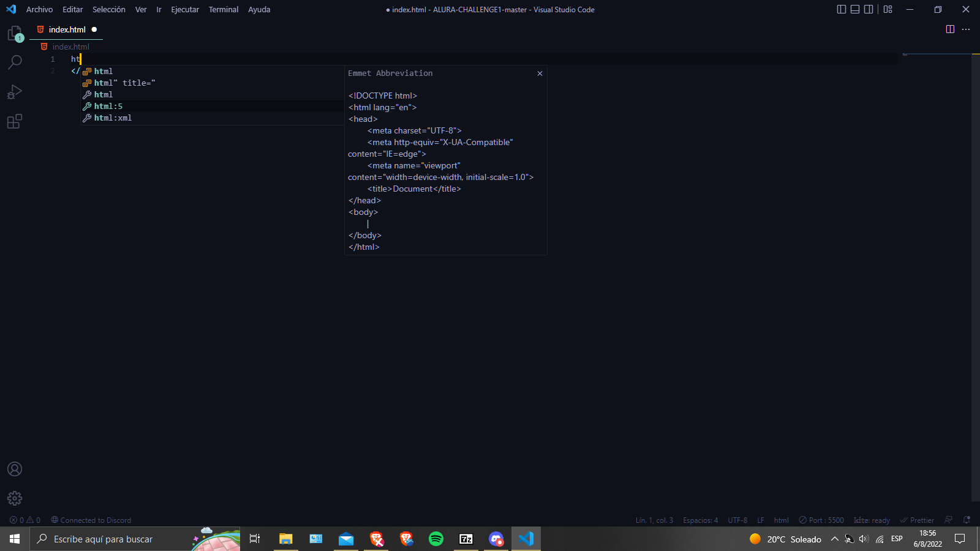
Task: Open the Ir menu
Action: (159, 9)
